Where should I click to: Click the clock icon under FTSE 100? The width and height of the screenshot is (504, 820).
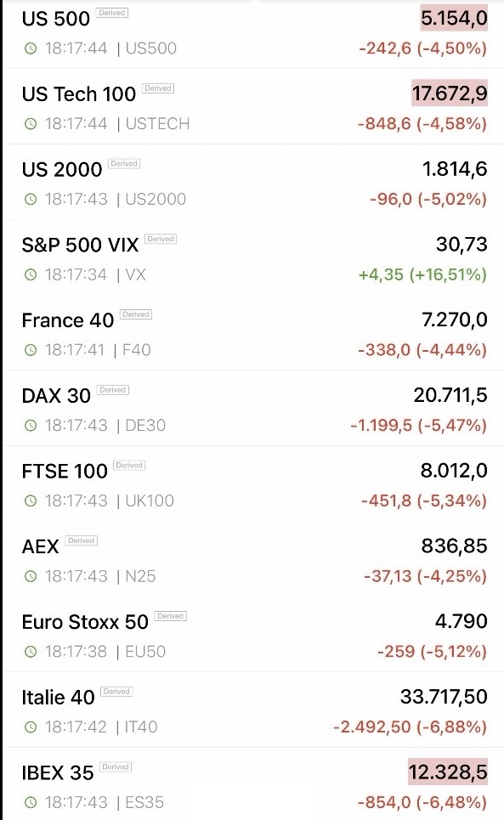[x=31, y=501]
